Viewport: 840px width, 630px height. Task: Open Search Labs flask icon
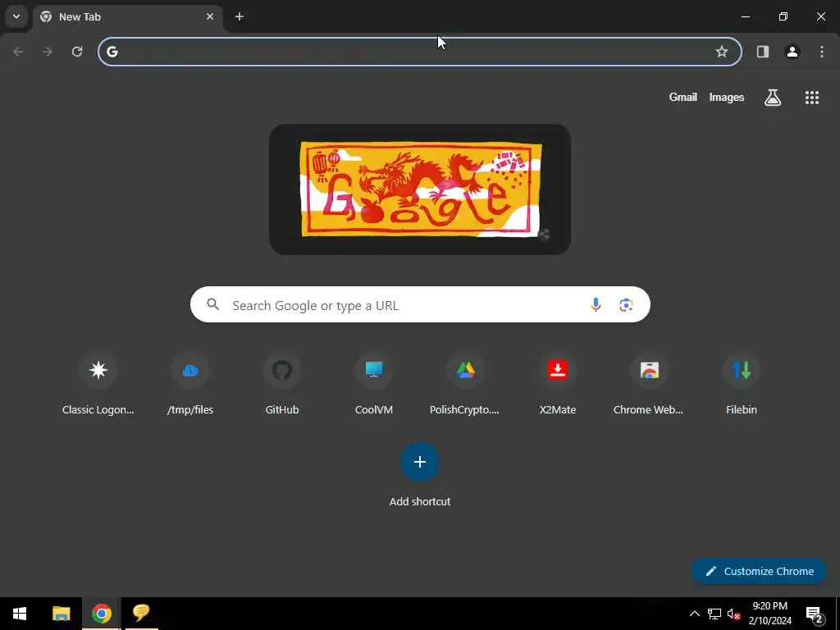773,97
